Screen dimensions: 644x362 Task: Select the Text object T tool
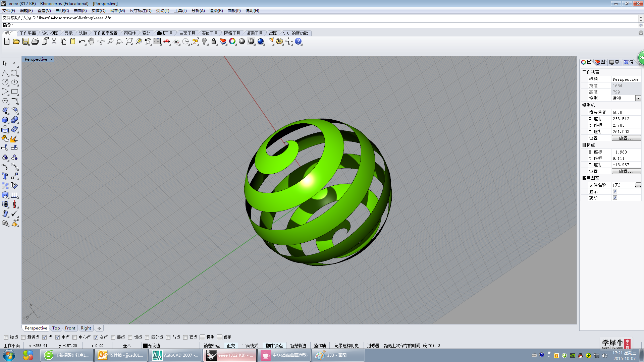point(5,176)
